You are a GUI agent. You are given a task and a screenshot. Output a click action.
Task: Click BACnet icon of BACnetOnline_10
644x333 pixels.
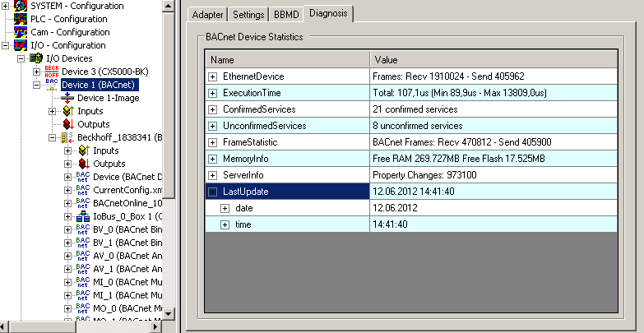83,203
